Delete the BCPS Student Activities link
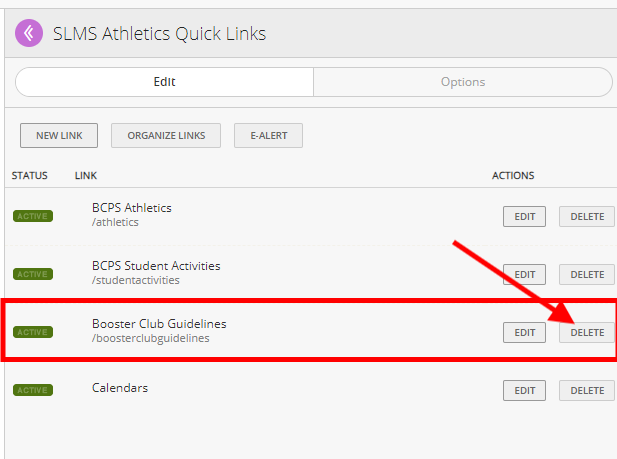617x459 pixels. point(587,274)
